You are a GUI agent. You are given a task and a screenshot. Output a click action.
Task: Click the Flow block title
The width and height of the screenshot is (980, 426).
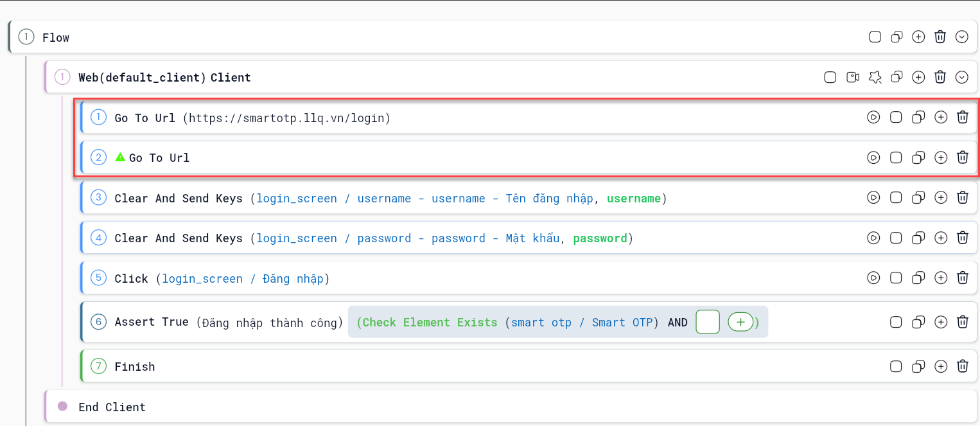pos(56,37)
